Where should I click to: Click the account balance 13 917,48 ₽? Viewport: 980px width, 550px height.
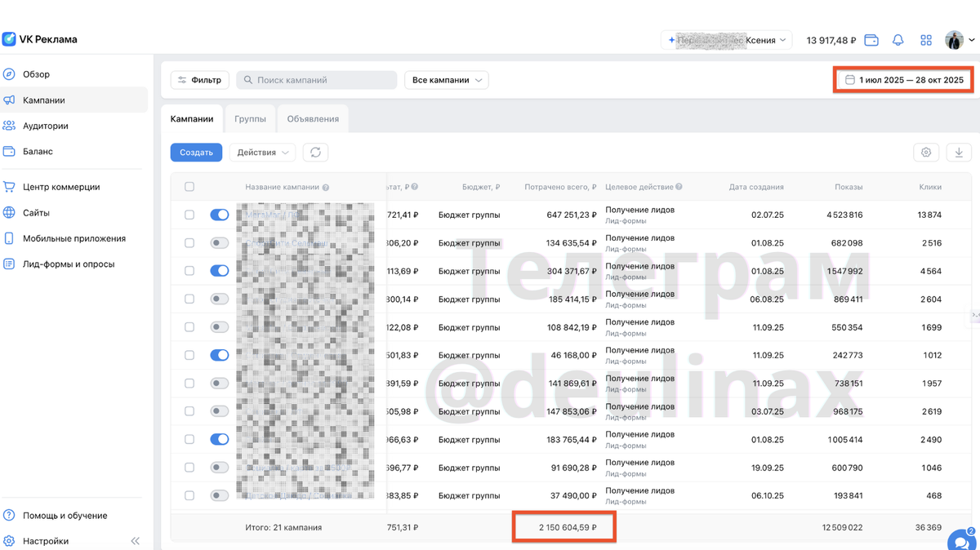[x=831, y=40]
